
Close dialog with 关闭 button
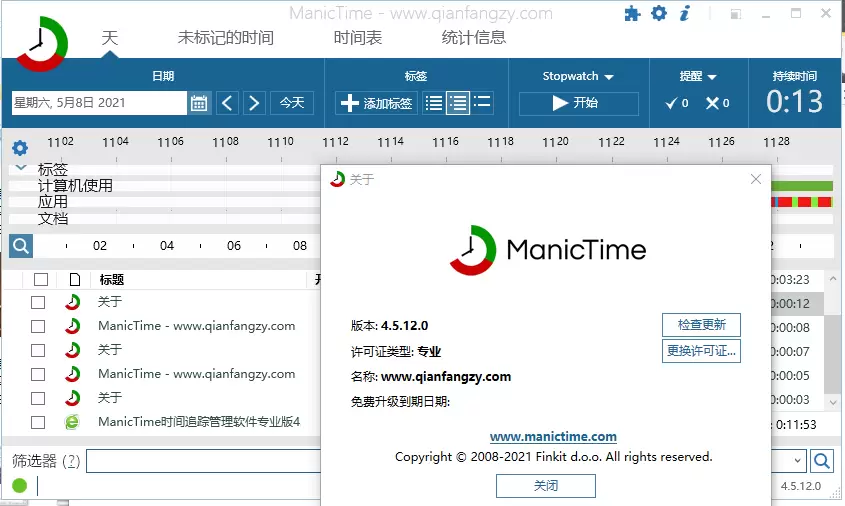point(546,486)
